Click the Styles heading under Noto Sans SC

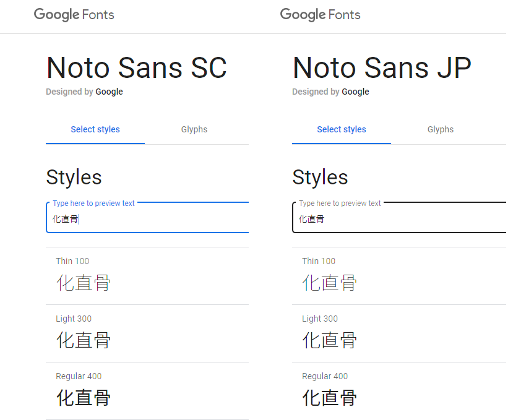(74, 178)
